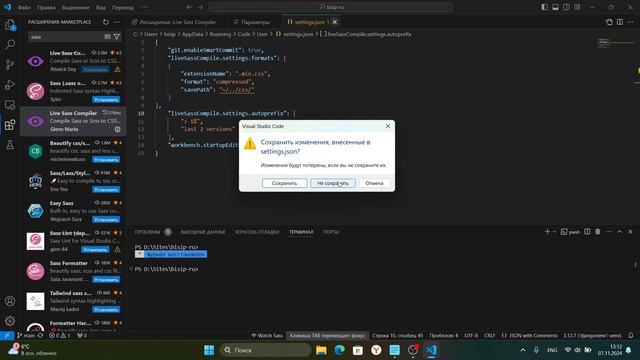Open Run and Debug view
The height and width of the screenshot is (360, 640).
point(10,84)
